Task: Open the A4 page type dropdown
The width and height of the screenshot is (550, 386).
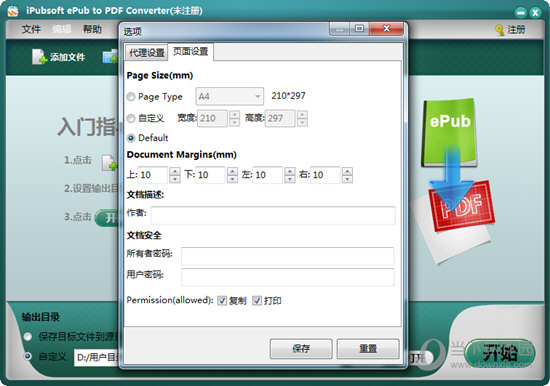Action: tap(229, 96)
